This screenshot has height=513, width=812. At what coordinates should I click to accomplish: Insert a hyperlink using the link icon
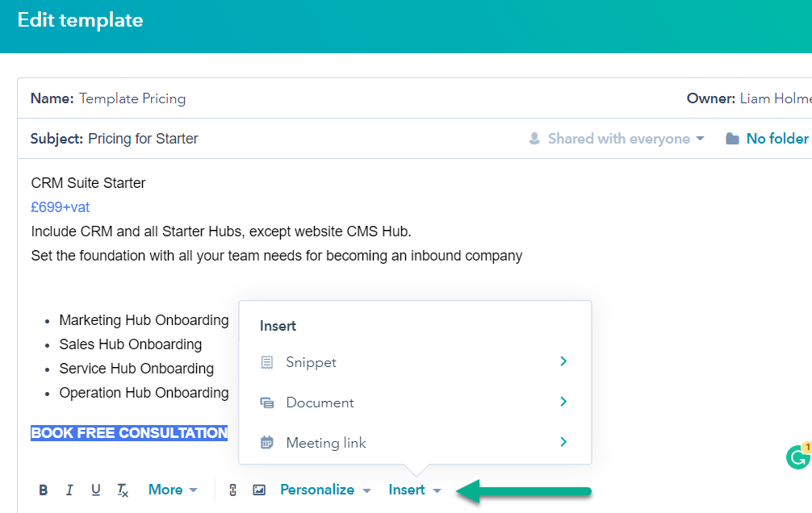(232, 490)
